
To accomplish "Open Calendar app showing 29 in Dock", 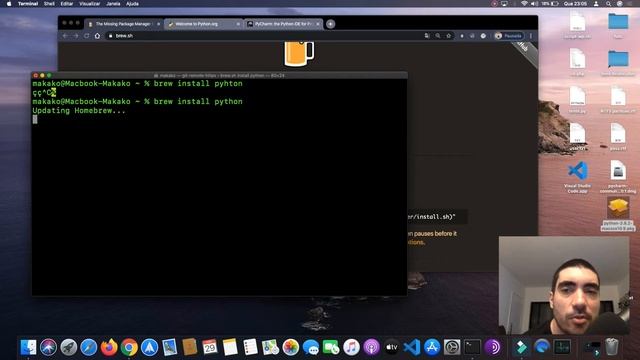I will point(210,347).
